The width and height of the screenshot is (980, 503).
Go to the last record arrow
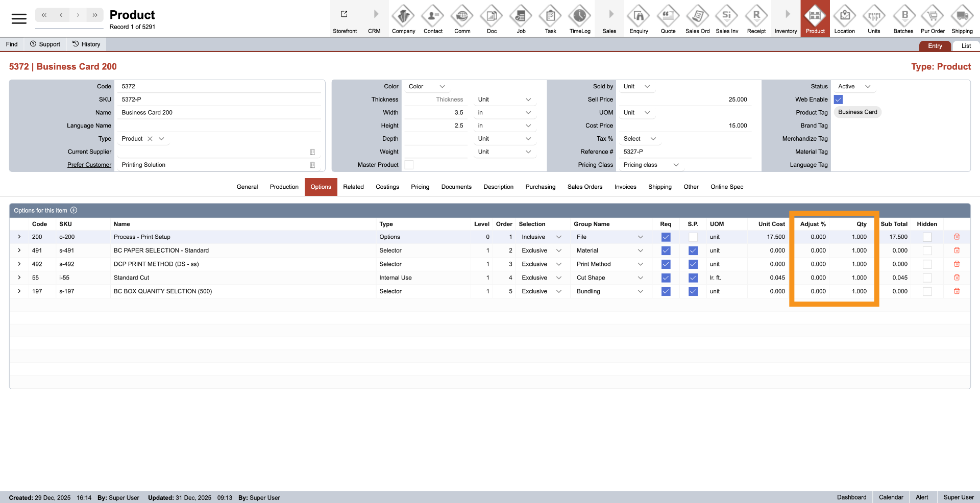coord(95,15)
